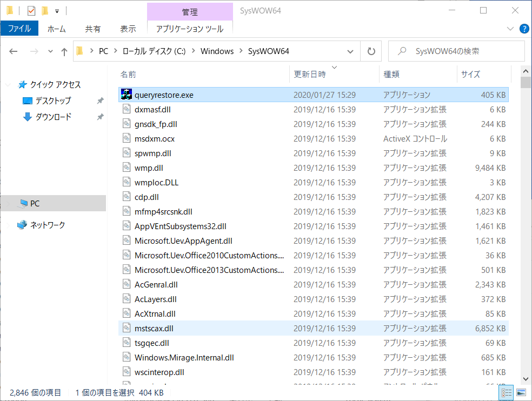
Task: Click the Network icon in sidebar
Action: click(22, 225)
